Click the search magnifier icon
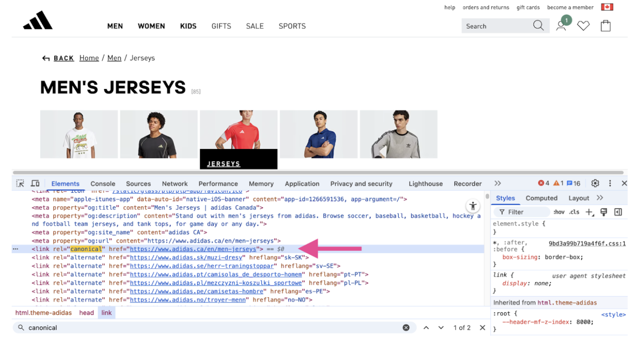 (538, 26)
